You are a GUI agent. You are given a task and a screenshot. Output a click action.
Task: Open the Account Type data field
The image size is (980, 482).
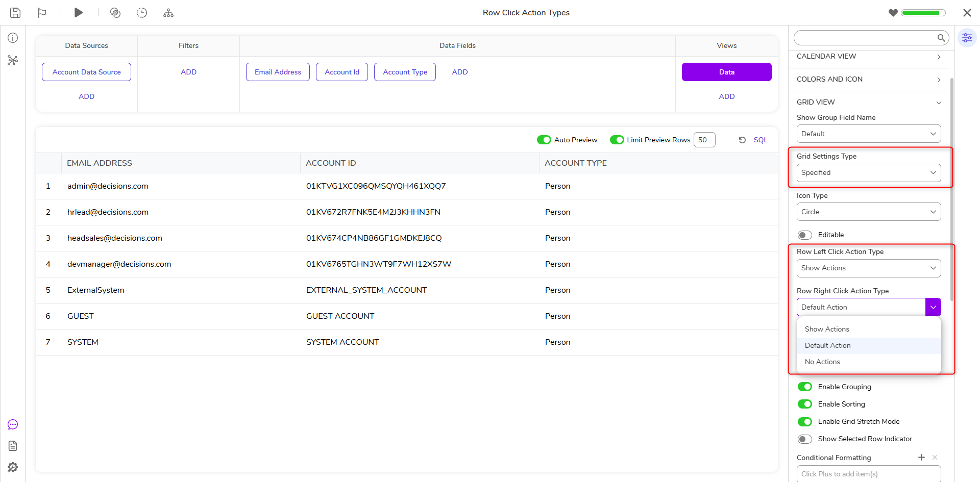click(x=405, y=72)
